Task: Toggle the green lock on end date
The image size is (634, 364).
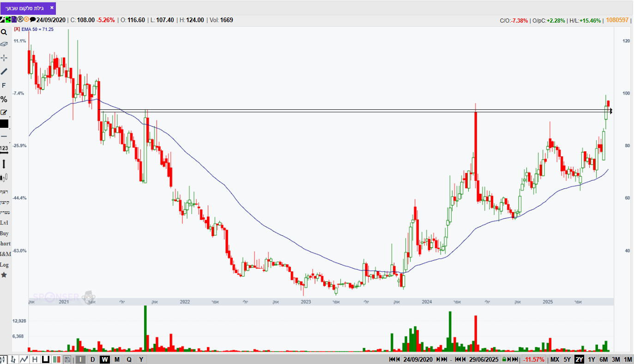Action: (x=504, y=359)
